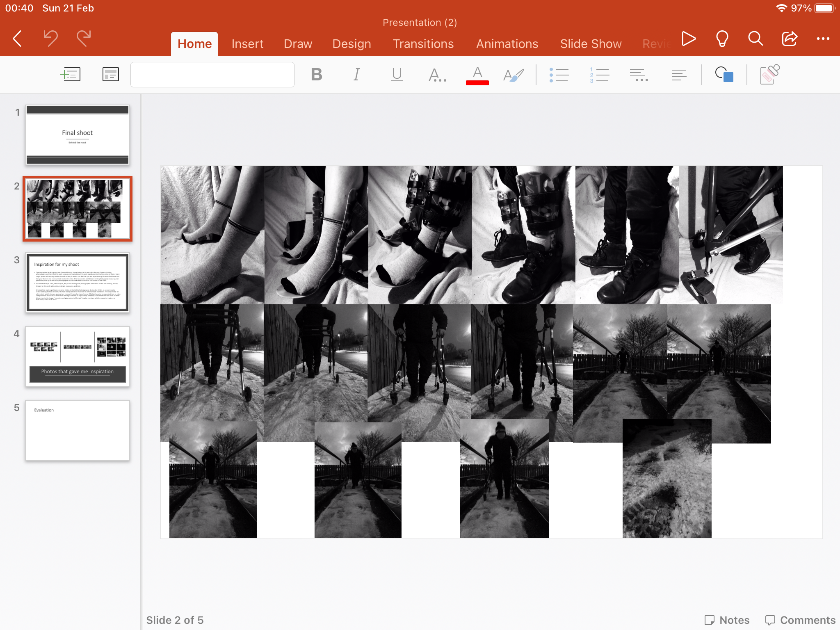Open the slide Layout icon
This screenshot has height=630, width=840.
coord(110,75)
